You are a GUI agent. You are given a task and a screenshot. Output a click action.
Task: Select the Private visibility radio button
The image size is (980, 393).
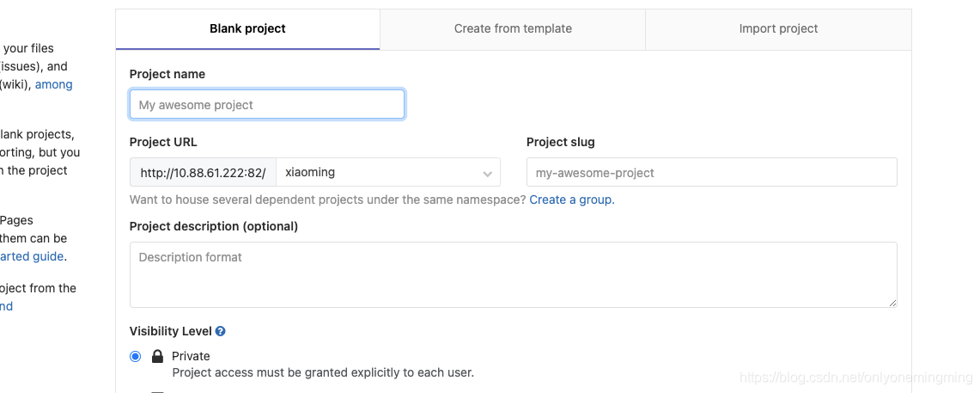pyautogui.click(x=135, y=356)
